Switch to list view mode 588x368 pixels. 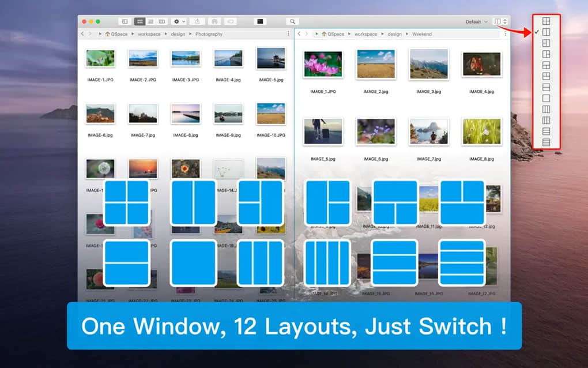(x=150, y=21)
